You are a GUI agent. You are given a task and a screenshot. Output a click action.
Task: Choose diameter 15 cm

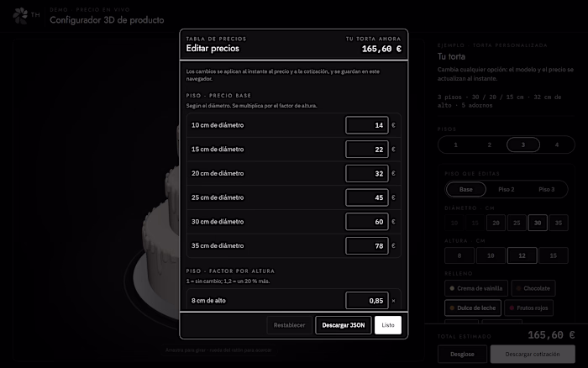point(475,223)
